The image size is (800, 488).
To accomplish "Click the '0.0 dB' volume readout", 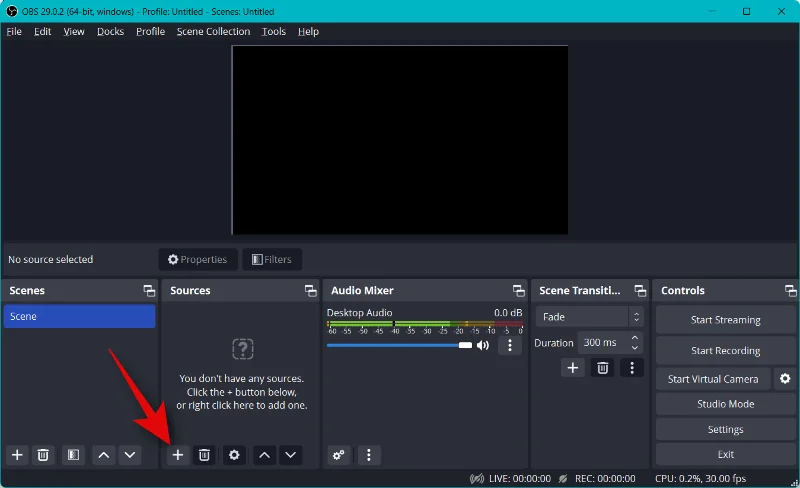I will [508, 312].
